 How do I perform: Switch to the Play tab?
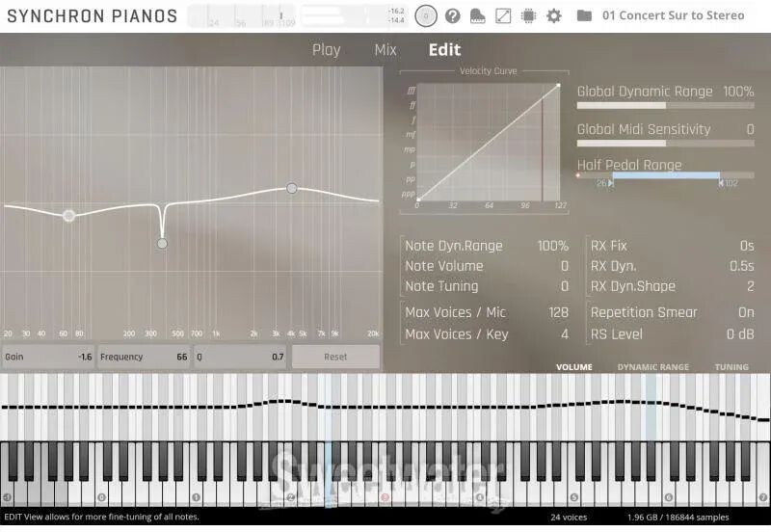point(326,50)
